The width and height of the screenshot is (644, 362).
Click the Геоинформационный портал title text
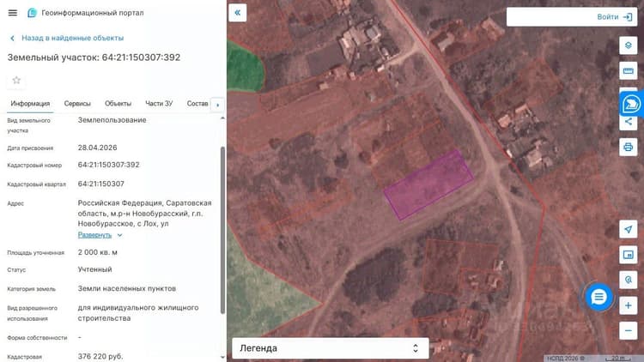[x=93, y=13]
